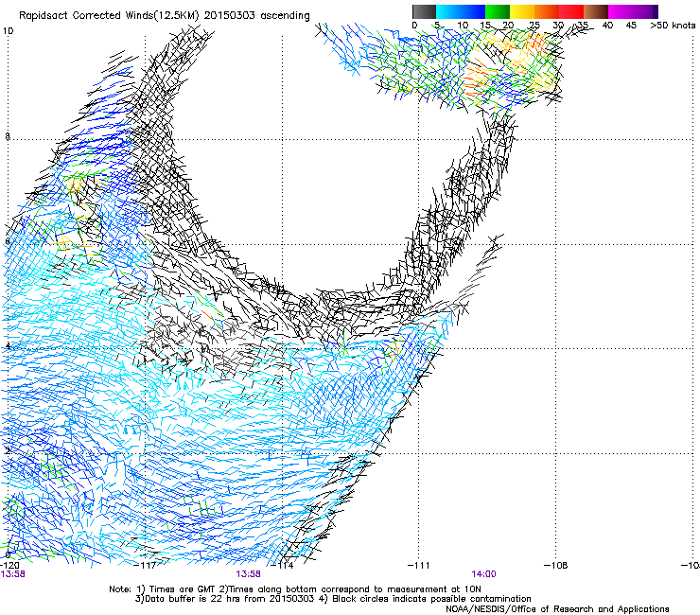Click longitude label '-114' on the bottom axis
The image size is (700, 615).
pyautogui.click(x=282, y=566)
